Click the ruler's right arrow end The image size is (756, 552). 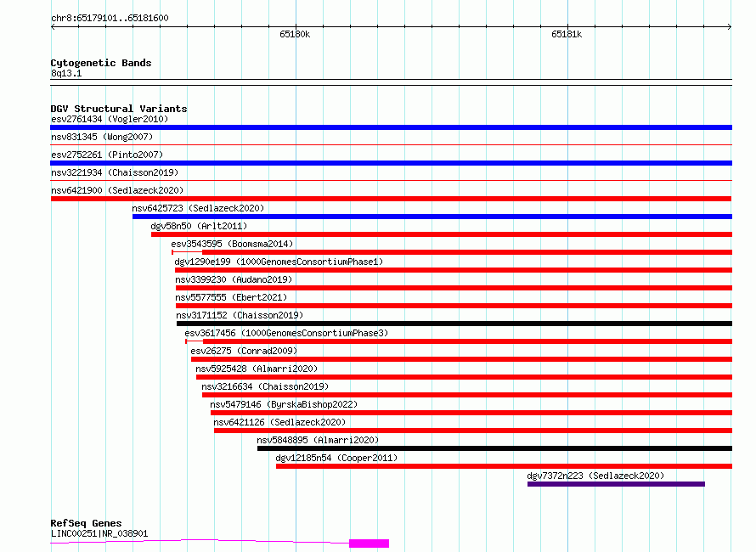(x=730, y=26)
